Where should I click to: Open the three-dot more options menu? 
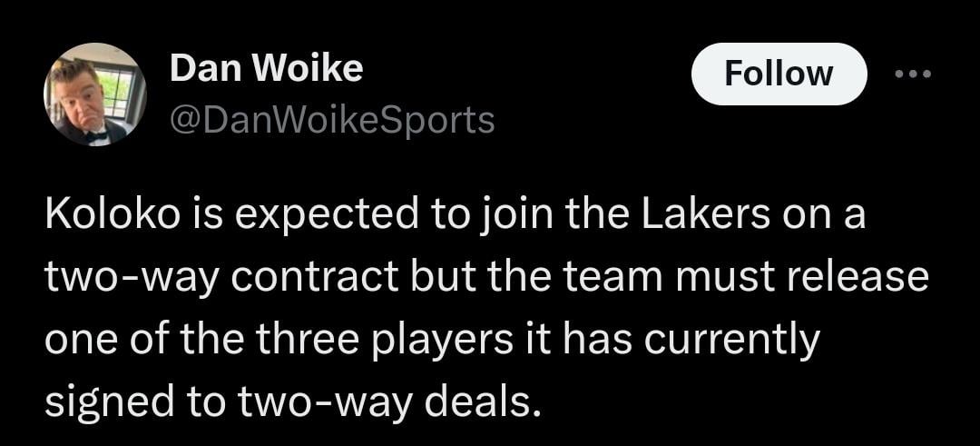click(x=912, y=74)
